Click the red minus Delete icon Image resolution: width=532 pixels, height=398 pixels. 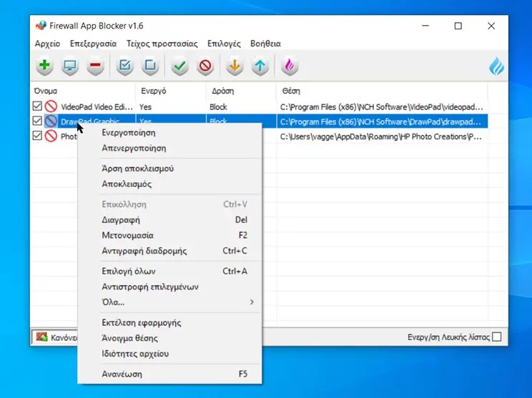click(95, 66)
